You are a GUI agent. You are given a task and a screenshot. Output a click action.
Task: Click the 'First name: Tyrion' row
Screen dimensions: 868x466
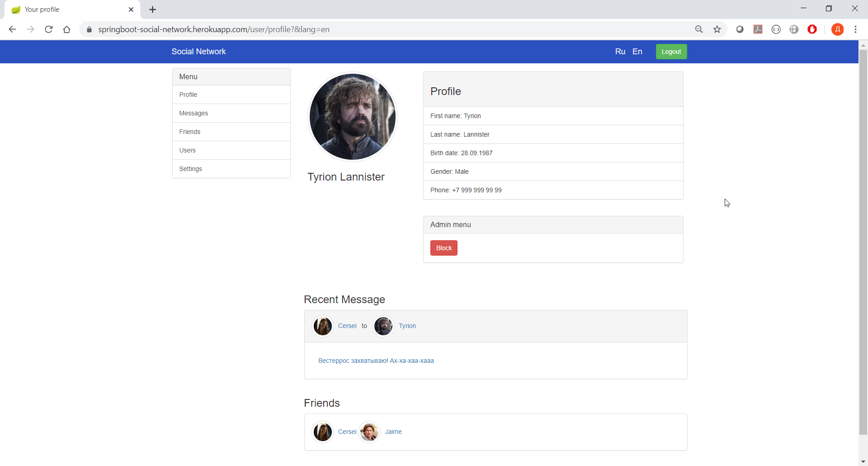553,116
